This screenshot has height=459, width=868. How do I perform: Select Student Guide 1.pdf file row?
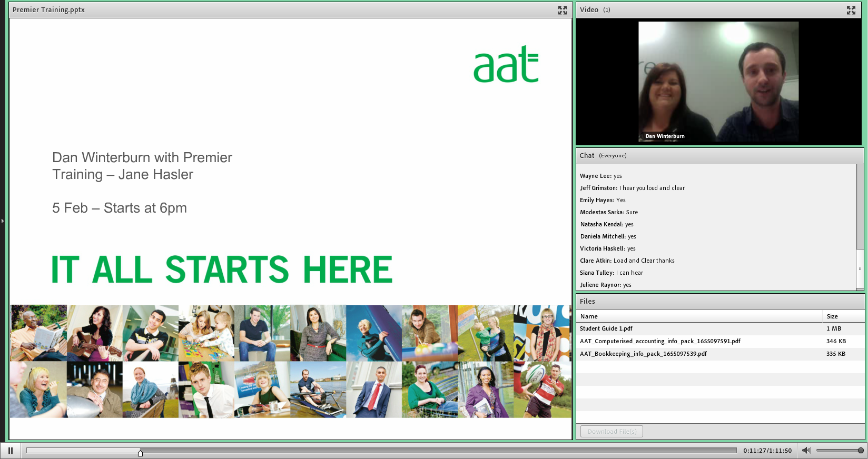(720, 328)
